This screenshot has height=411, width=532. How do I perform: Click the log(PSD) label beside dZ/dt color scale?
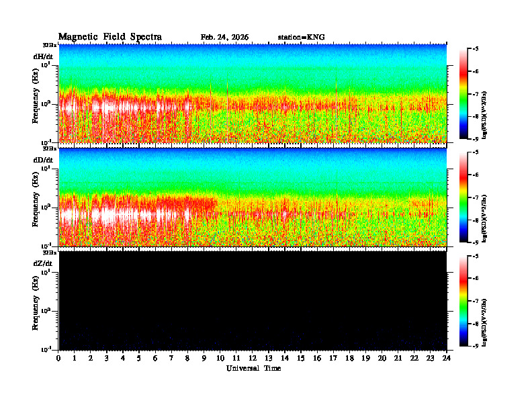(485, 322)
